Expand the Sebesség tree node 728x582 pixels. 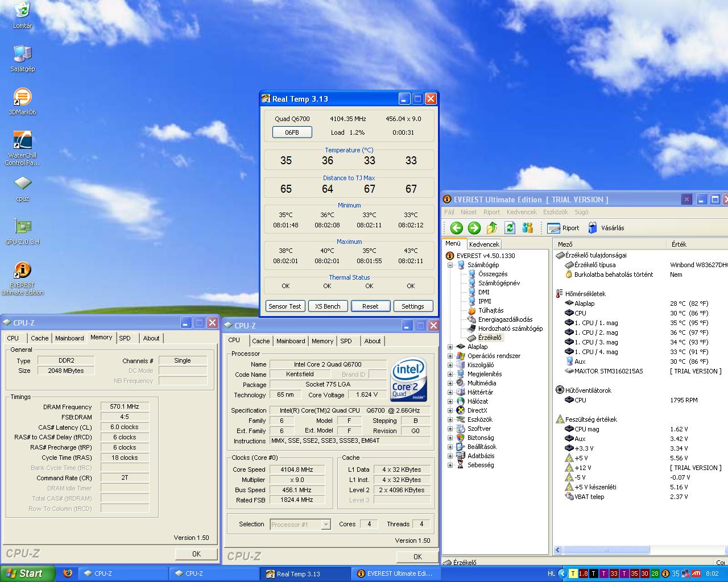pos(450,465)
